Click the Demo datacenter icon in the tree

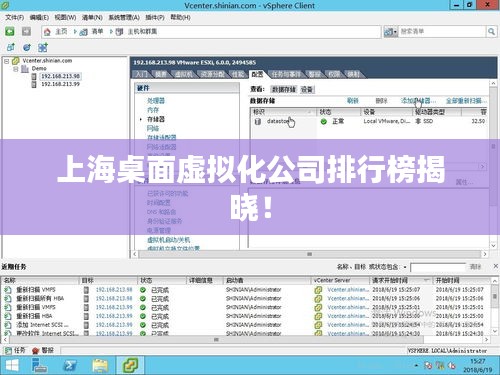(x=25, y=69)
